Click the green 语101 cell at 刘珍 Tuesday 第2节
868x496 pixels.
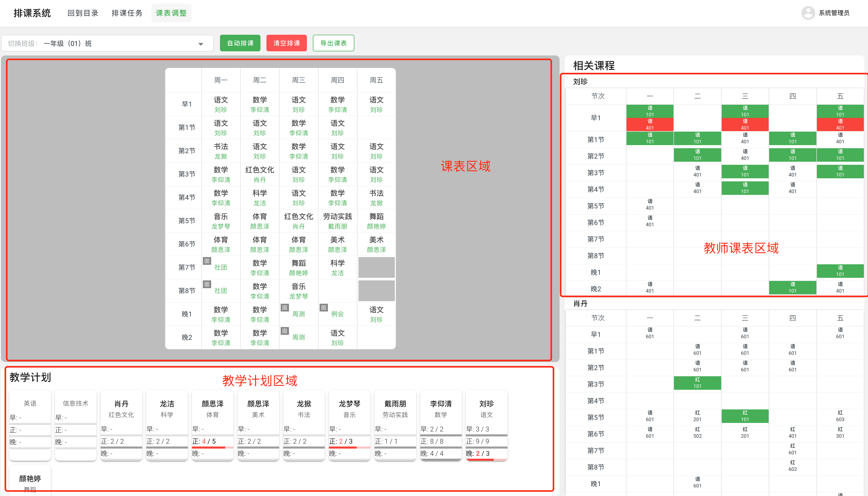(698, 155)
